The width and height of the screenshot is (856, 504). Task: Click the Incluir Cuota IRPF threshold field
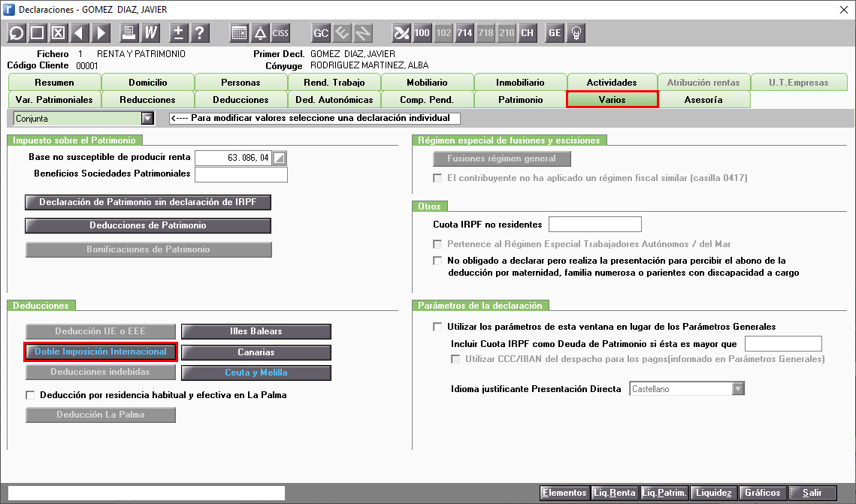click(x=783, y=344)
